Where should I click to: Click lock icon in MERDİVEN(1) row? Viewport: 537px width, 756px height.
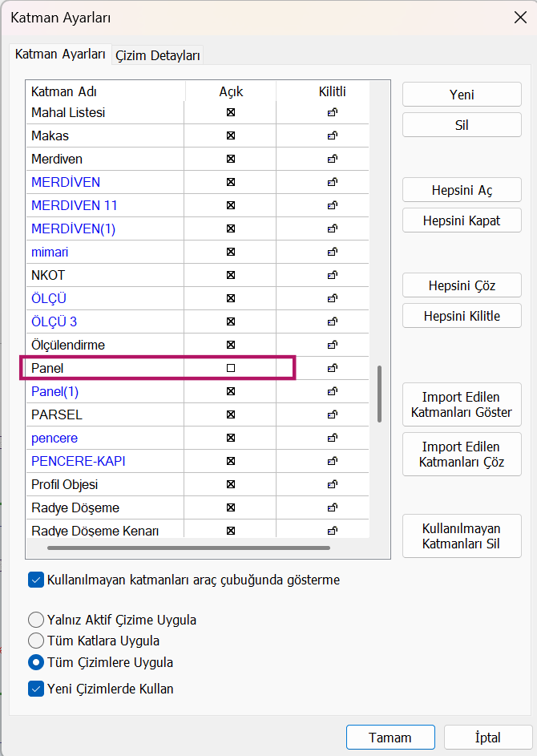tap(332, 228)
